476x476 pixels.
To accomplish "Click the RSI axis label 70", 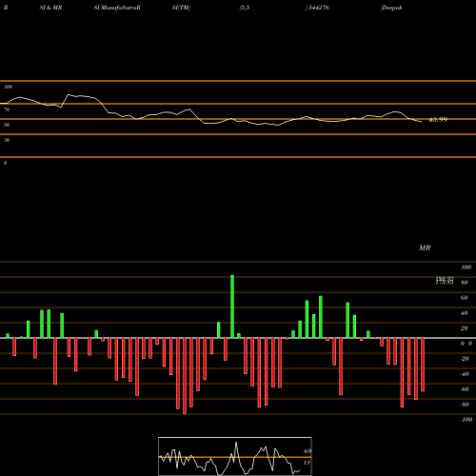I will pyautogui.click(x=7, y=109).
